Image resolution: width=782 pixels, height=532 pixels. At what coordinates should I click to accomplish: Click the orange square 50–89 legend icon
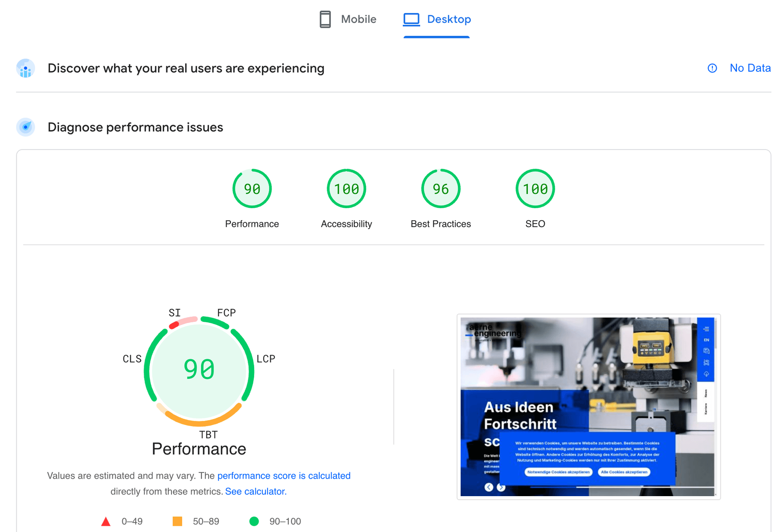(x=177, y=521)
